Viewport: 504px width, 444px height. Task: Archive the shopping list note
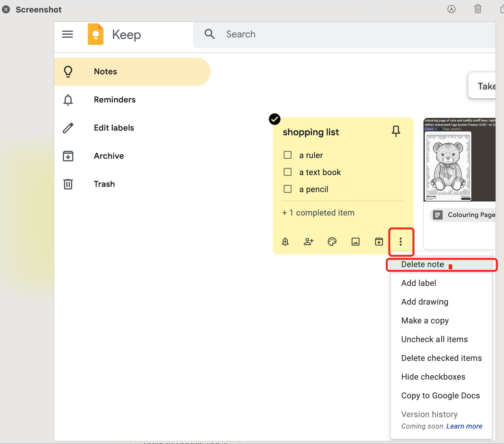pyautogui.click(x=379, y=242)
